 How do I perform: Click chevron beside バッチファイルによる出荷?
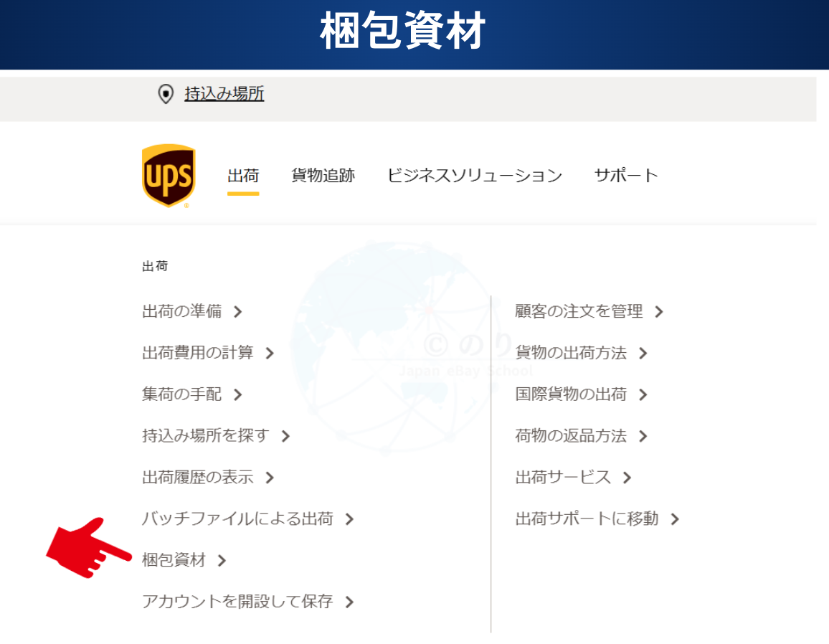[349, 519]
